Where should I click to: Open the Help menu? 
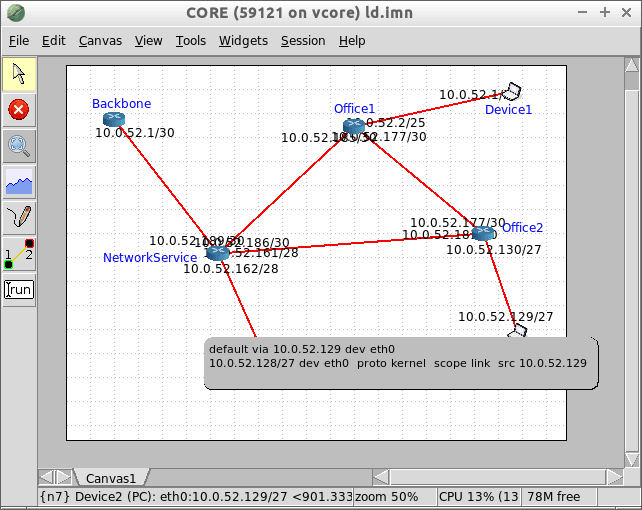point(352,41)
